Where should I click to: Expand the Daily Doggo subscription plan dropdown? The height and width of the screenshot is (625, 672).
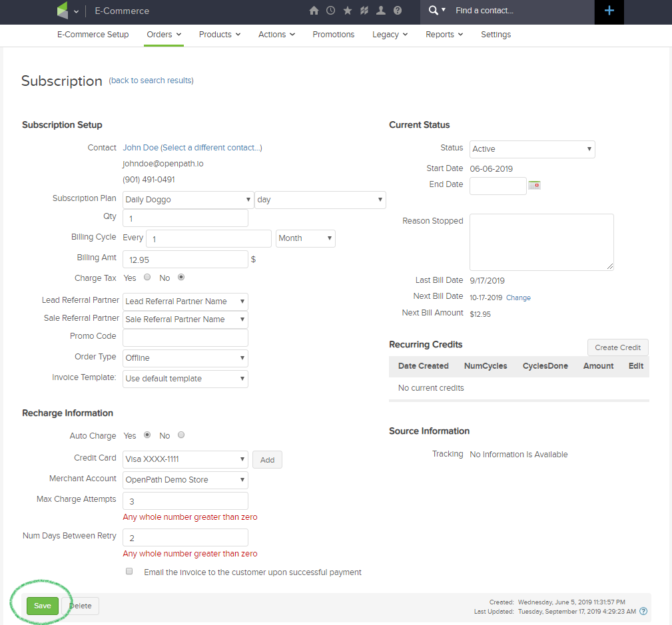188,200
